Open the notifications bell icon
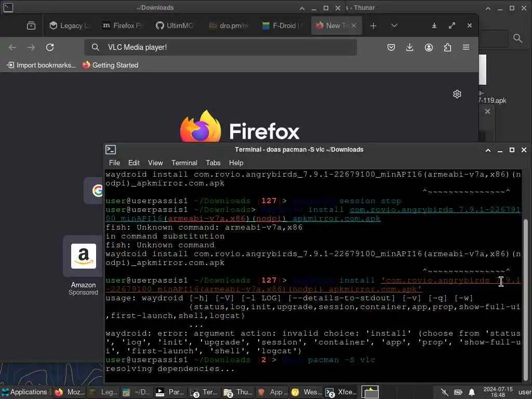The image size is (532, 399). (x=472, y=392)
